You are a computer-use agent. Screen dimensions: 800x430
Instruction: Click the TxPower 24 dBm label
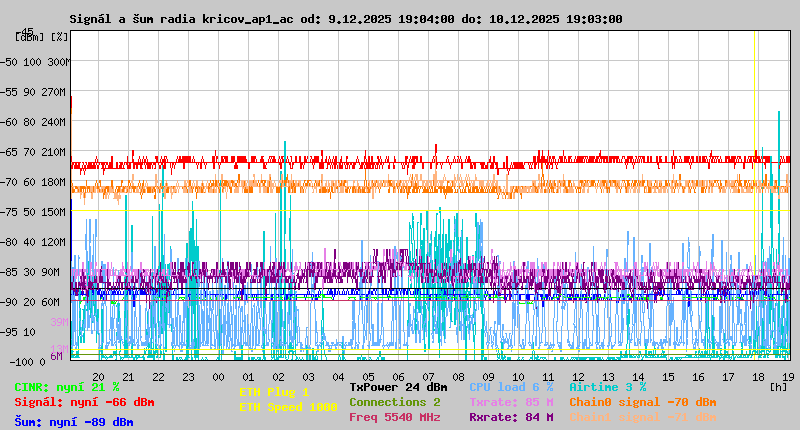click(x=398, y=387)
